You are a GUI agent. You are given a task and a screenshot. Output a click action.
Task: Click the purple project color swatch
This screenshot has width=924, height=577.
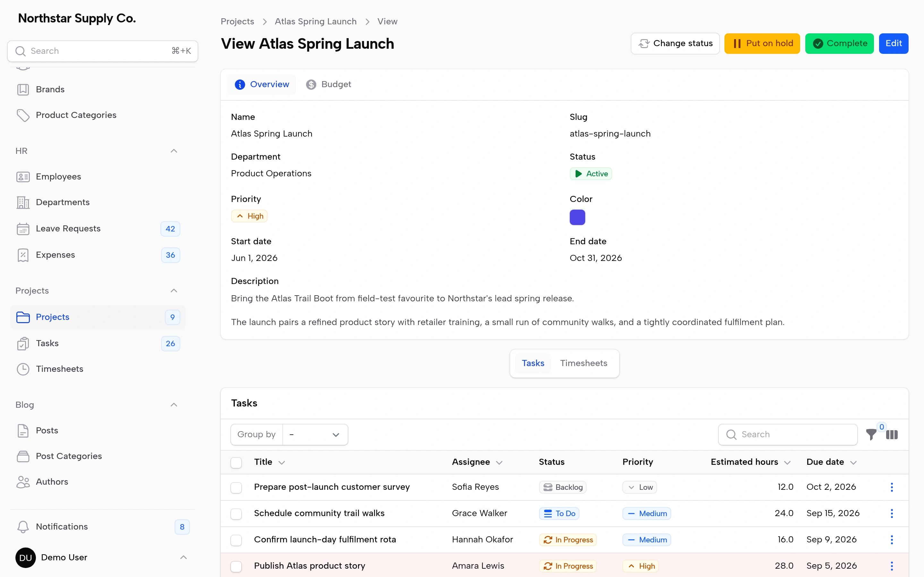(x=577, y=217)
